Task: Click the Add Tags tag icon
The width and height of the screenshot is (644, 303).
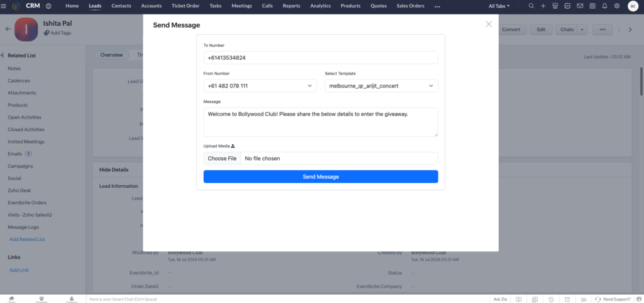Action: coord(46,33)
